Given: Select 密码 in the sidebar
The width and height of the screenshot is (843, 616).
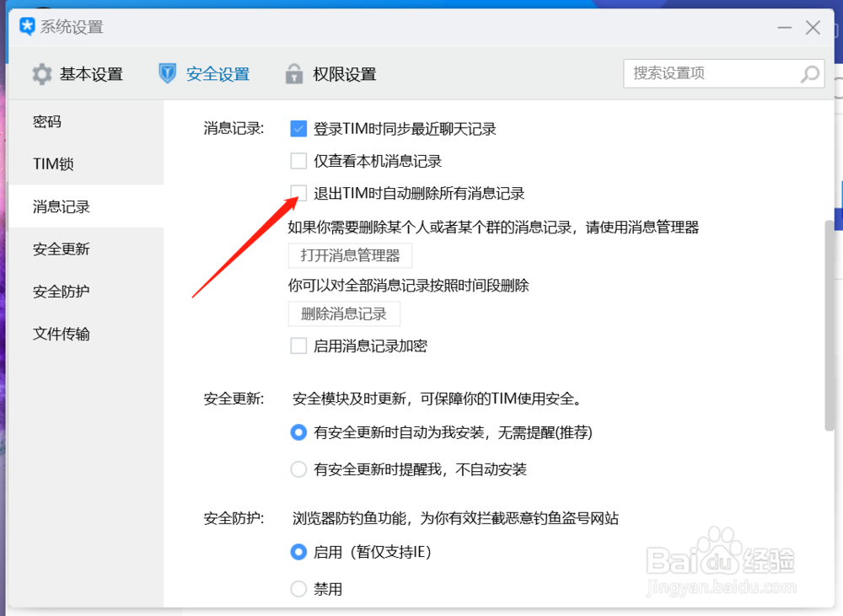Looking at the screenshot, I should pyautogui.click(x=86, y=121).
